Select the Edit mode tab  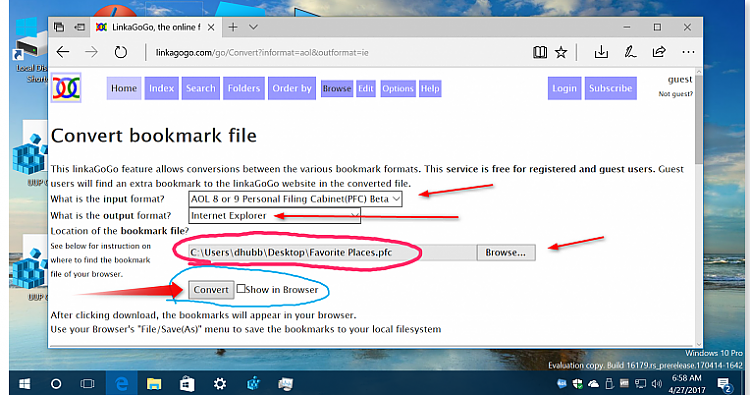(366, 88)
